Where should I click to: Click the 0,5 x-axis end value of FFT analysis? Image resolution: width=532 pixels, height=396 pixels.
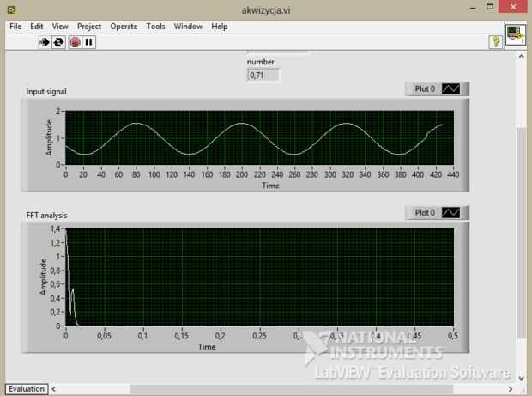452,336
